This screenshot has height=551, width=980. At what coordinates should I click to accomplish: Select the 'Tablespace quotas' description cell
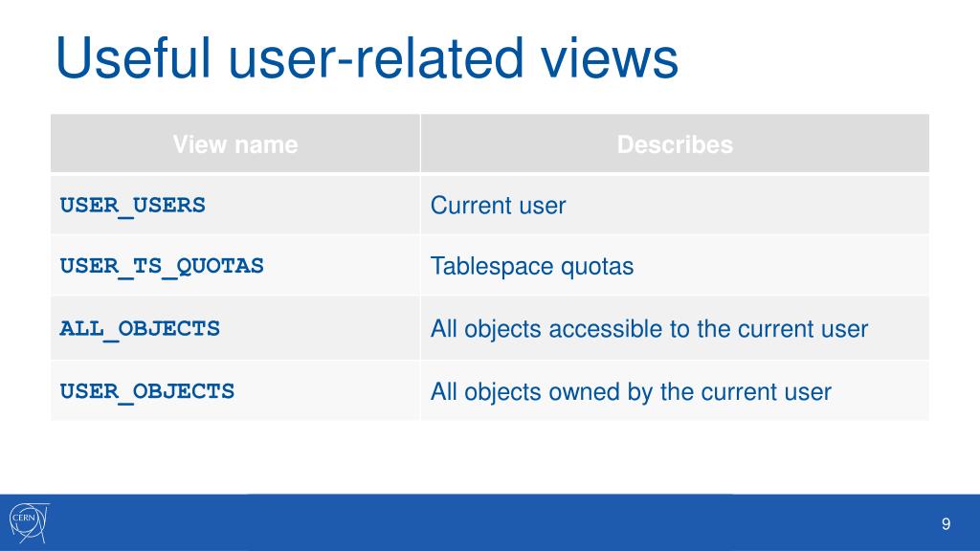(675, 266)
